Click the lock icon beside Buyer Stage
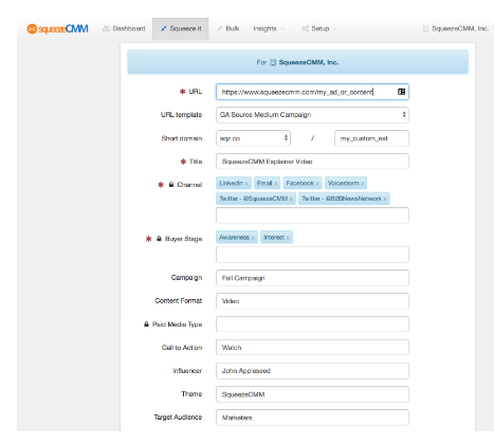Image resolution: width=494 pixels, height=448 pixels. 159,239
